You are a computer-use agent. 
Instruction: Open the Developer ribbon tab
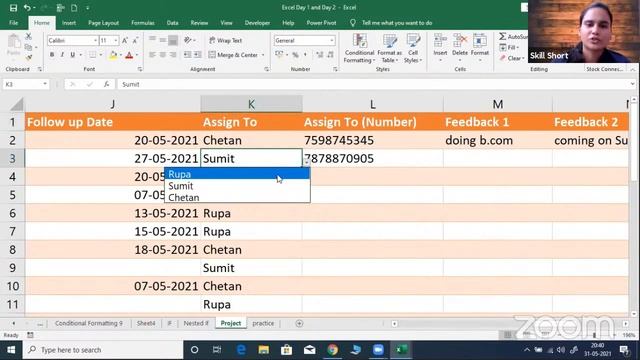(257, 23)
